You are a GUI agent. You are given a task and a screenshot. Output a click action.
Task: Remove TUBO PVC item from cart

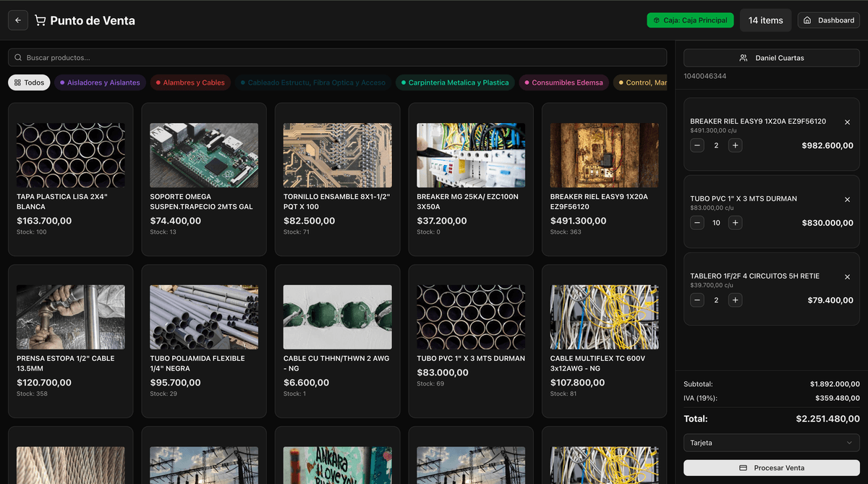click(x=847, y=200)
